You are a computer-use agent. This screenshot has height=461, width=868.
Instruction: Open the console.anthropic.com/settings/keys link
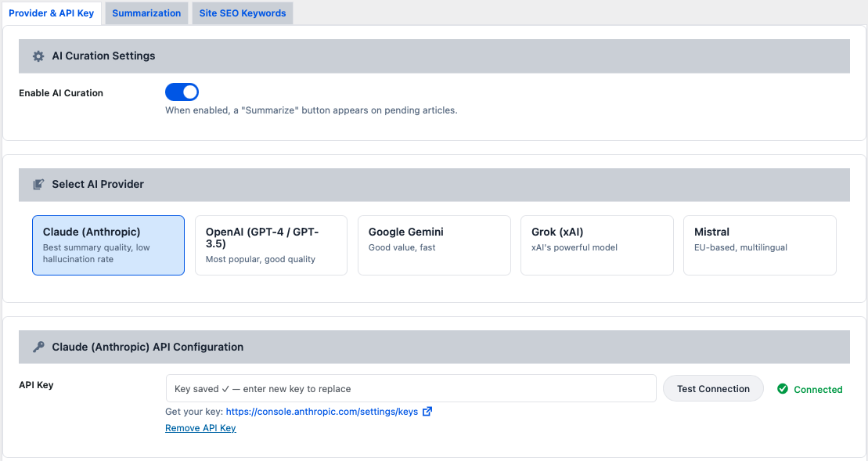pos(322,412)
